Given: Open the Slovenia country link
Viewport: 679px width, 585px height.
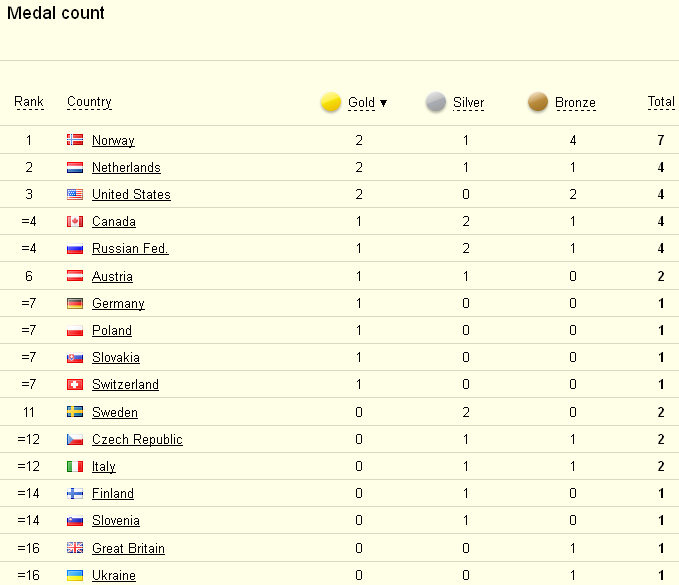Looking at the screenshot, I should coord(116,520).
